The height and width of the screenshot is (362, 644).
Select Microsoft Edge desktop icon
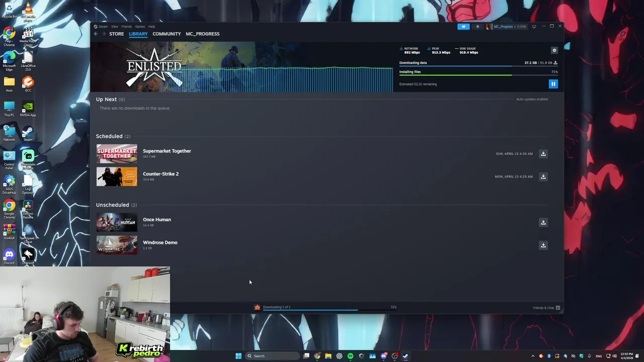pos(9,62)
